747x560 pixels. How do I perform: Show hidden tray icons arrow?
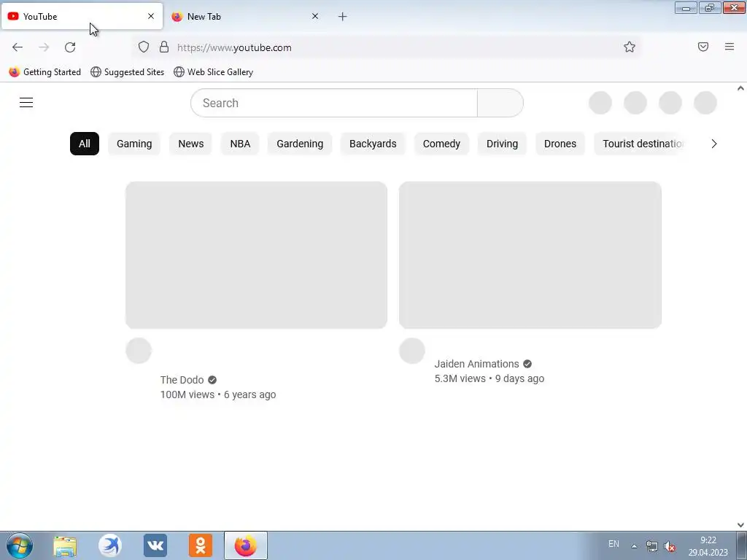(634, 546)
